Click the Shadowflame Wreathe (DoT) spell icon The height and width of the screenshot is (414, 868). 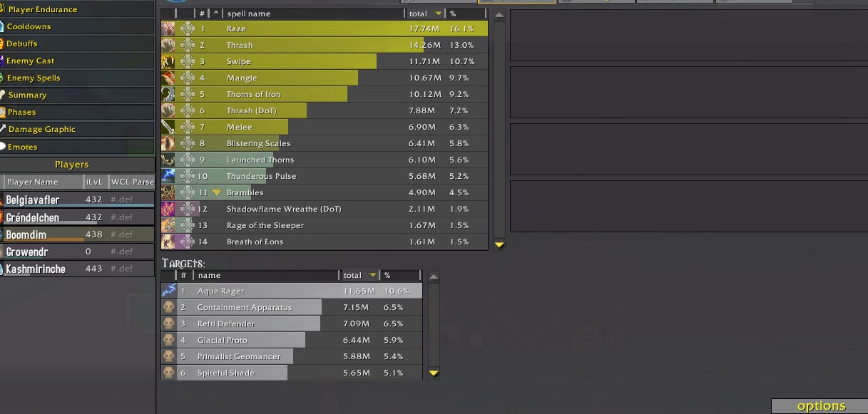[x=168, y=209]
